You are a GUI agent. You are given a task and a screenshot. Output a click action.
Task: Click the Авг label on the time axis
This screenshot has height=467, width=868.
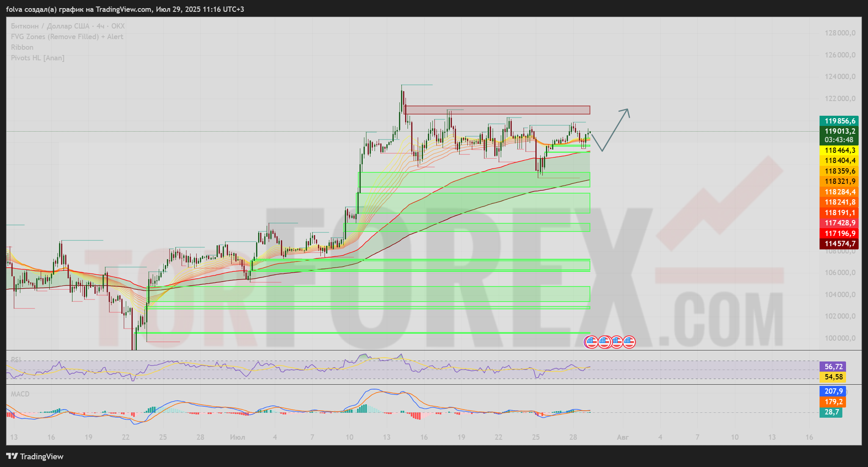[623, 437]
